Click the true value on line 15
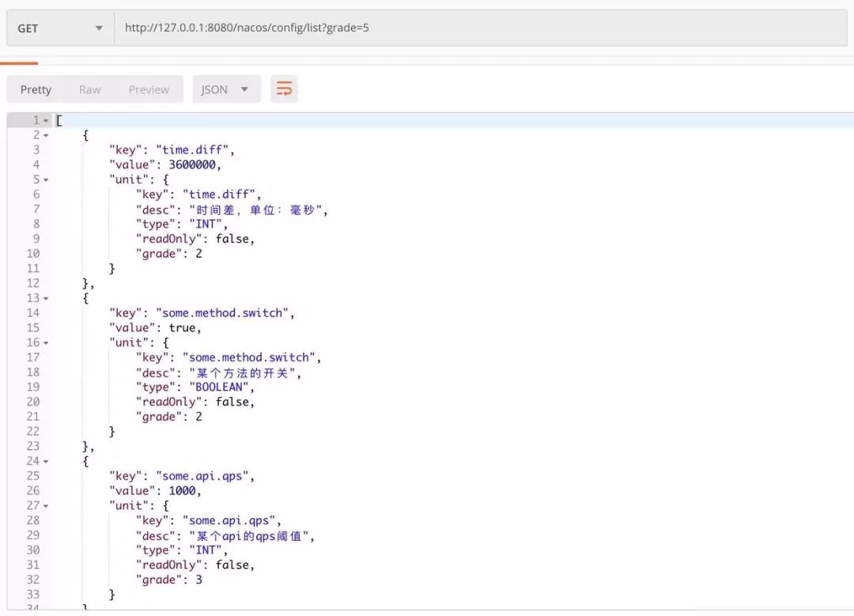The image size is (854, 616). (x=182, y=328)
